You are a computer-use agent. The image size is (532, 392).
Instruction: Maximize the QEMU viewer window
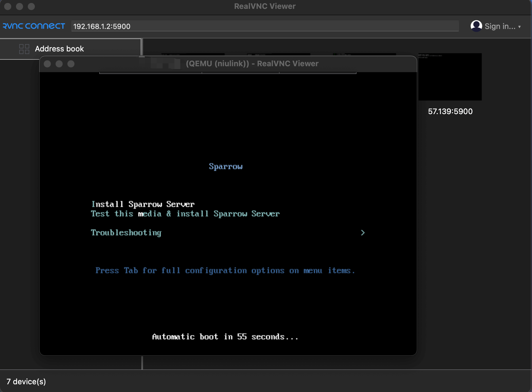pos(71,64)
